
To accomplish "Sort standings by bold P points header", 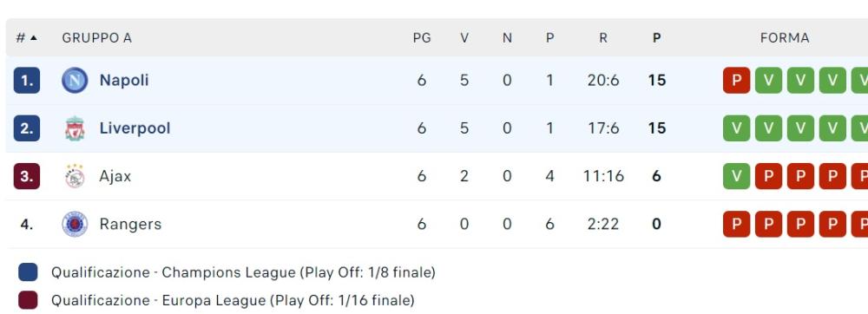I will tap(656, 37).
